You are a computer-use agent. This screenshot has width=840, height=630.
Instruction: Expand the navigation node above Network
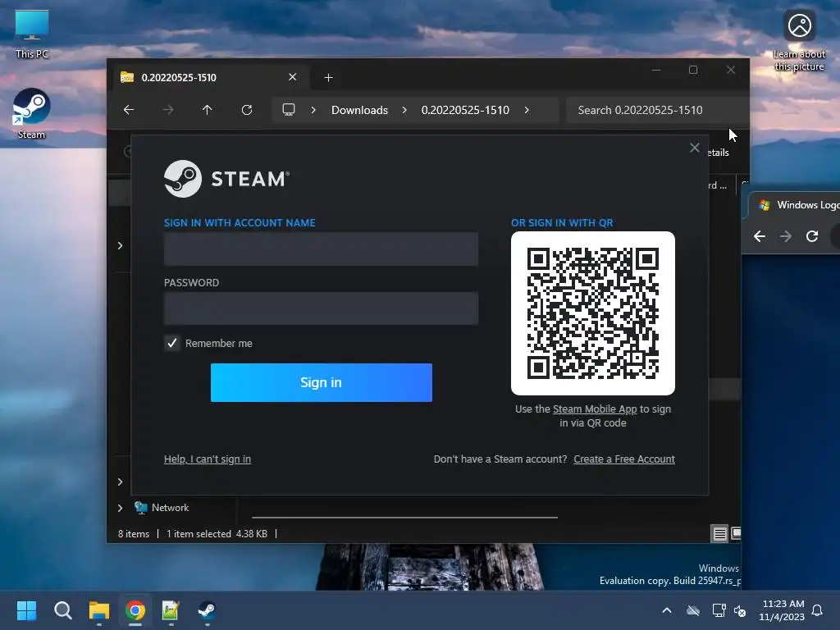click(x=120, y=482)
